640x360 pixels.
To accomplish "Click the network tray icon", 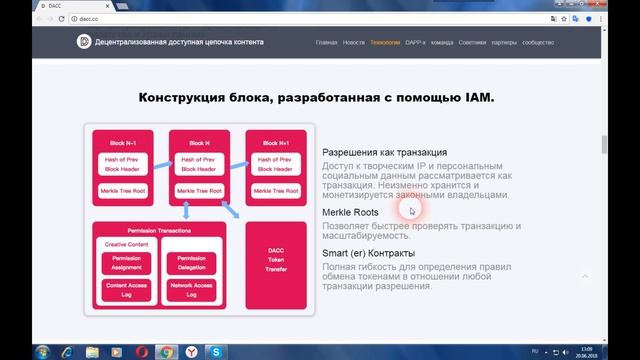I will click(x=556, y=352).
